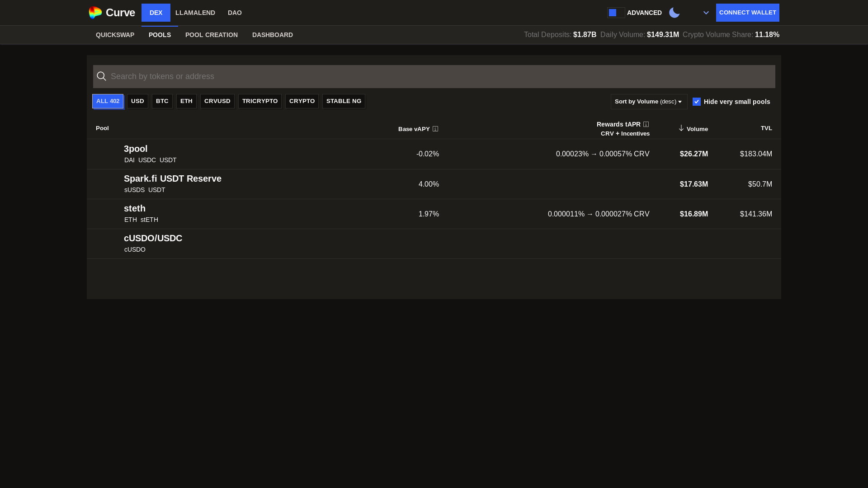Screen dimensions: 868x488
Task: Click the Volume sort arrow icon
Action: point(681,128)
